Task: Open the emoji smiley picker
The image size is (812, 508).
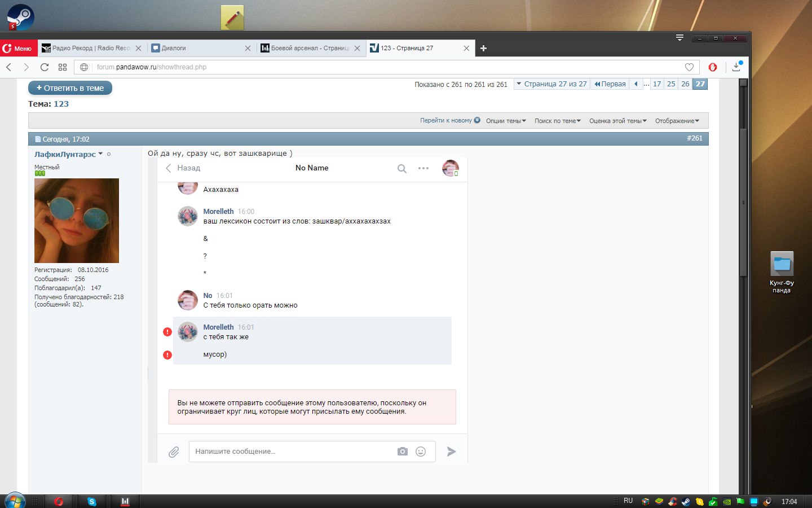Action: pos(421,452)
